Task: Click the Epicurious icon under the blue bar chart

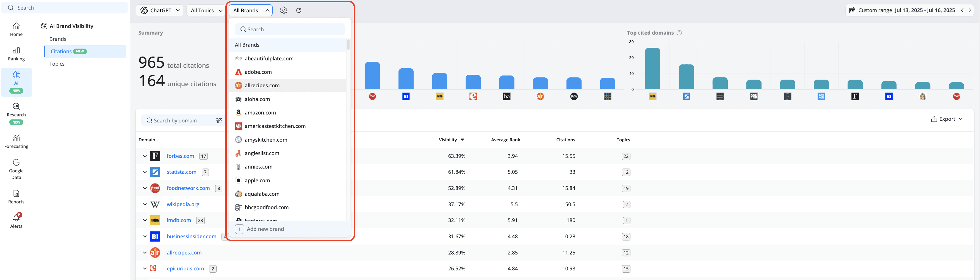Action: pyautogui.click(x=473, y=97)
